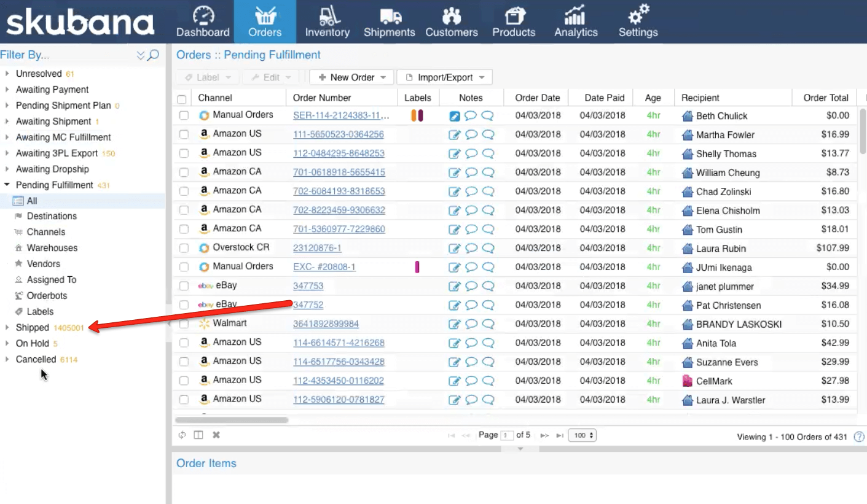Screen dimensions: 867x504
Task: Select the Assigned To sub-filter
Action: tap(52, 280)
